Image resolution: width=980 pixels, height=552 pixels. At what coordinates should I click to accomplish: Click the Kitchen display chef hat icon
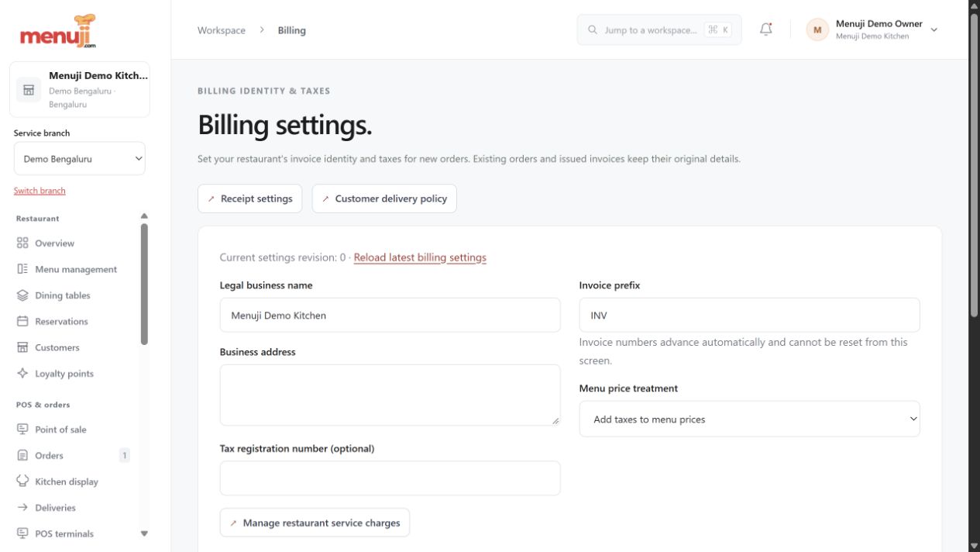pyautogui.click(x=22, y=481)
